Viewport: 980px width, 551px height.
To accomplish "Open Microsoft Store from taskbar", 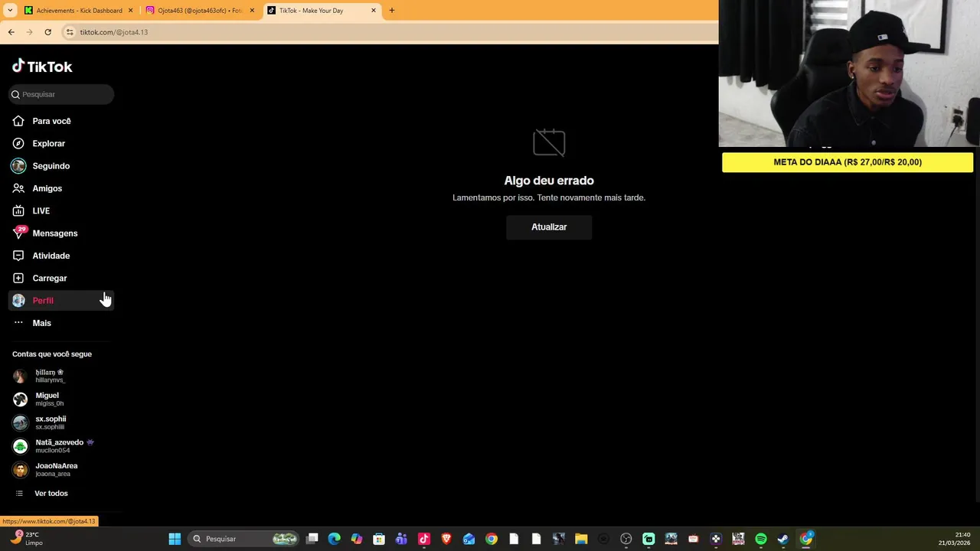I will click(379, 539).
